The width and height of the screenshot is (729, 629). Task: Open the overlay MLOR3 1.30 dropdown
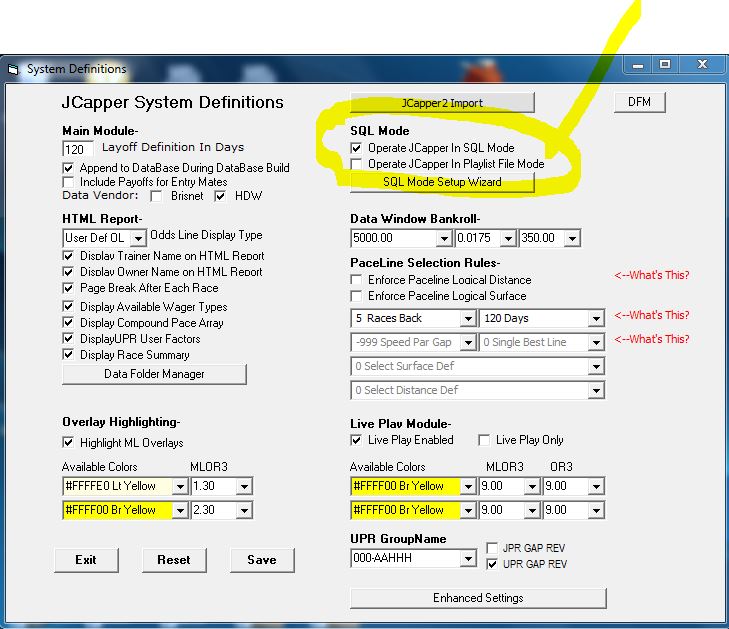244,487
